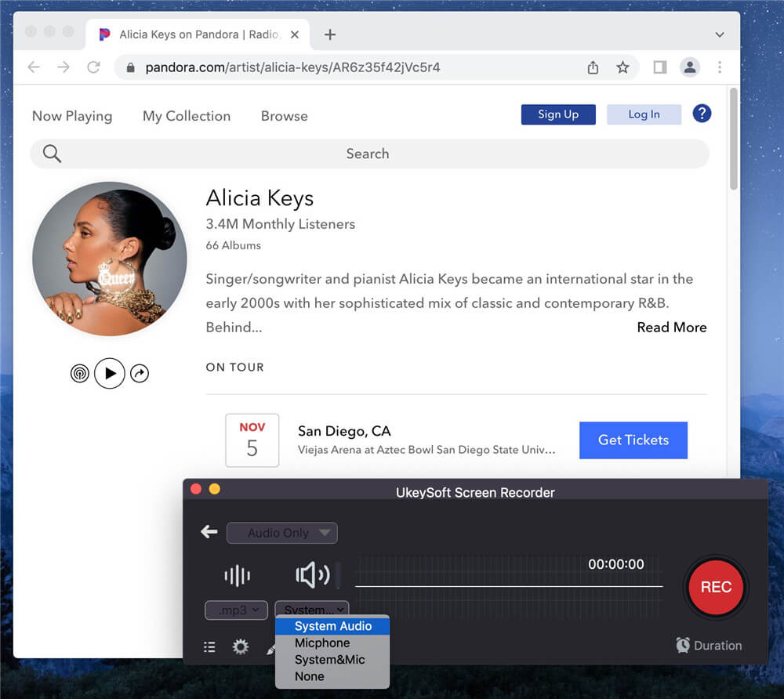
Task: Click the Log In button
Action: pyautogui.click(x=644, y=114)
